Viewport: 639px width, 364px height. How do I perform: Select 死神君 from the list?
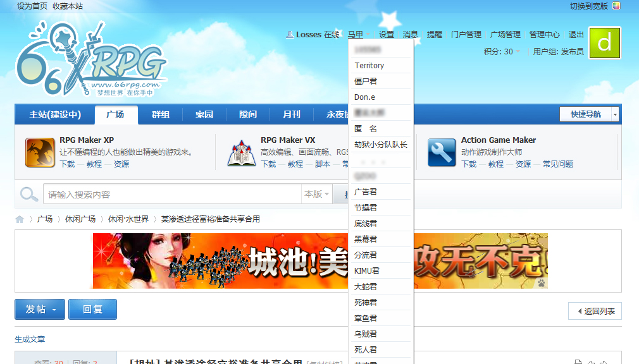(381, 303)
